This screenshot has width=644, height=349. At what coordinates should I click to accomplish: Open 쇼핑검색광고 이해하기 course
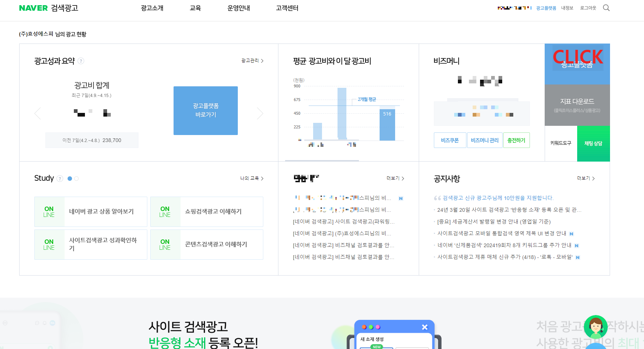207,212
